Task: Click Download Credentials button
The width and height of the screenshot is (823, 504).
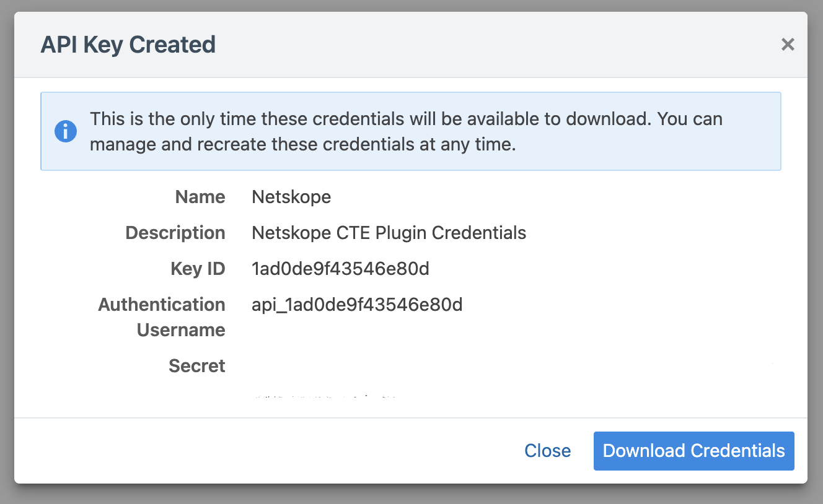Action: point(693,451)
